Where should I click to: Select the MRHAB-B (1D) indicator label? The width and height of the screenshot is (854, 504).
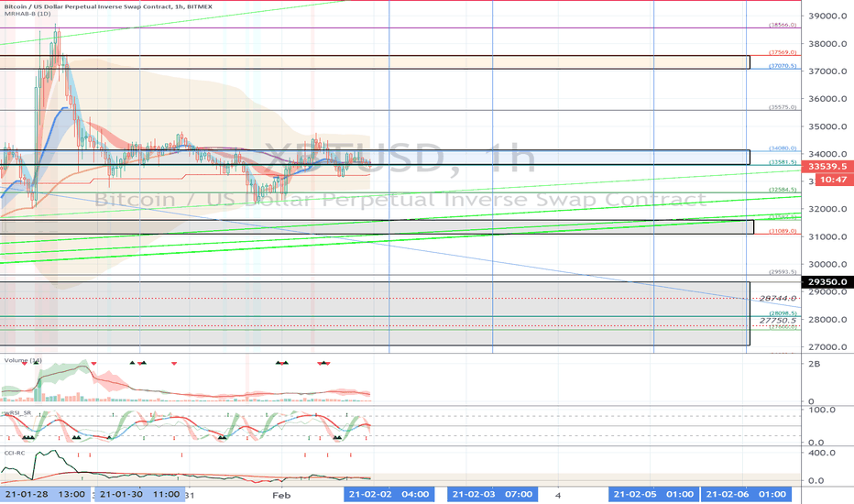[27, 13]
